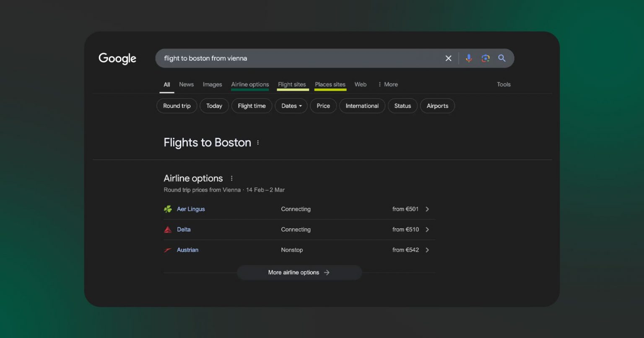Click the from €510 price
Viewport: 644px width, 338px height.
[x=405, y=229]
